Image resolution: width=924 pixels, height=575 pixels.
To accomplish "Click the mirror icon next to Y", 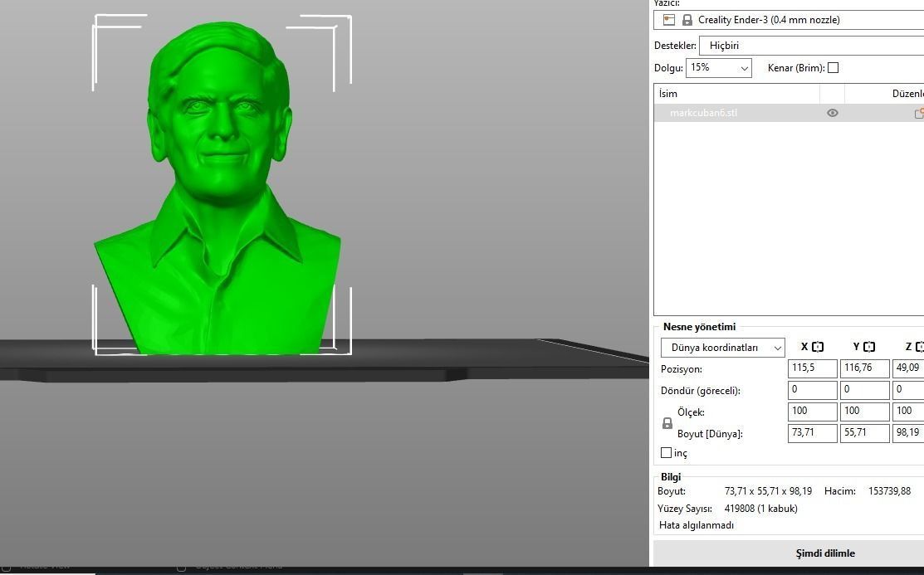I will (869, 347).
